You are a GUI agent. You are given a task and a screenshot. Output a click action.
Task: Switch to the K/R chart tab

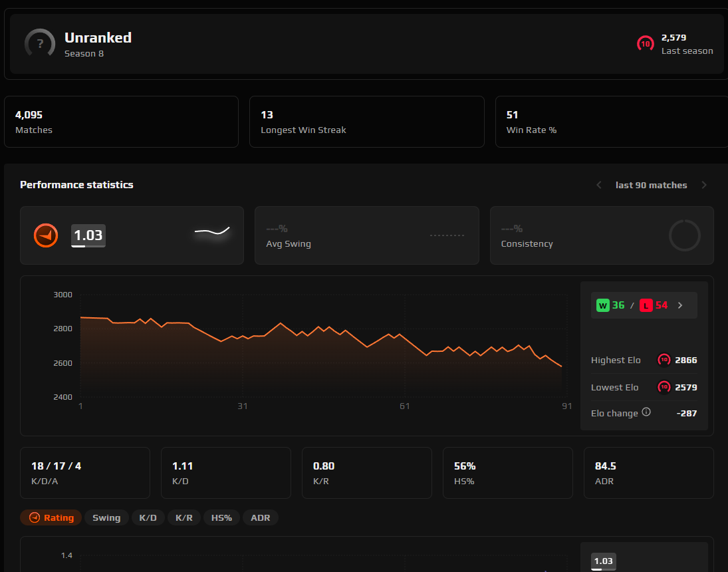point(184,517)
